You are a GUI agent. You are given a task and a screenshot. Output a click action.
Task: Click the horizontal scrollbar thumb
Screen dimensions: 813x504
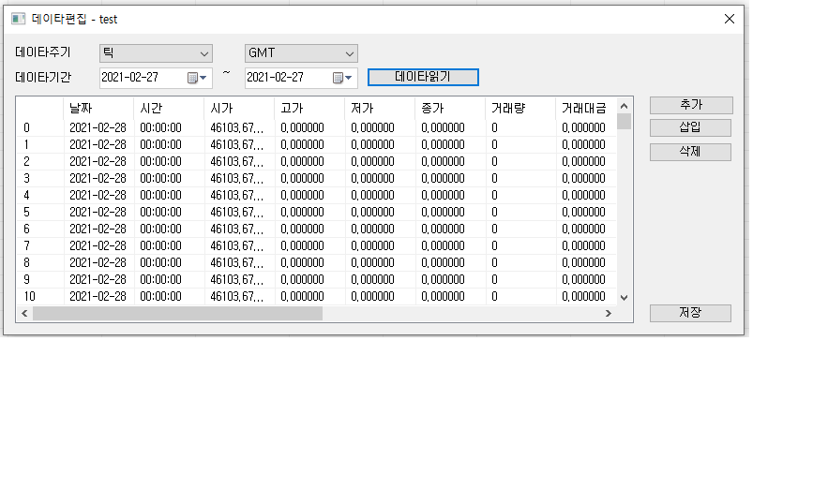pyautogui.click(x=176, y=314)
